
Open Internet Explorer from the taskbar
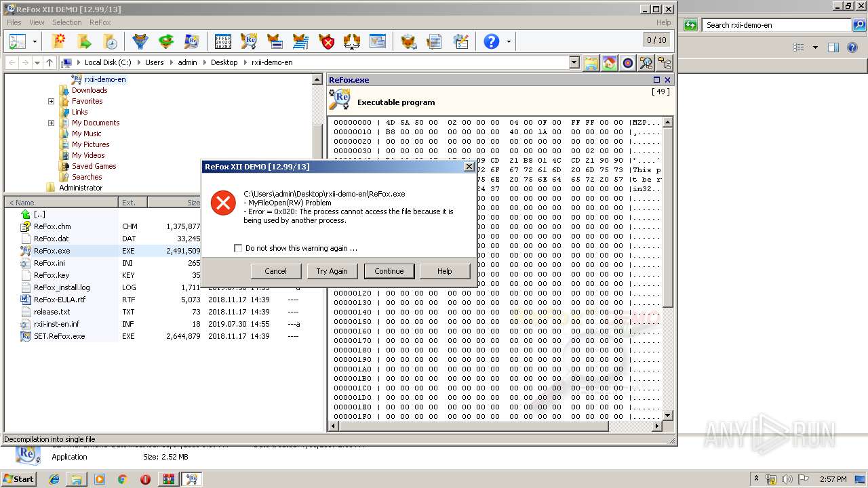click(54, 479)
